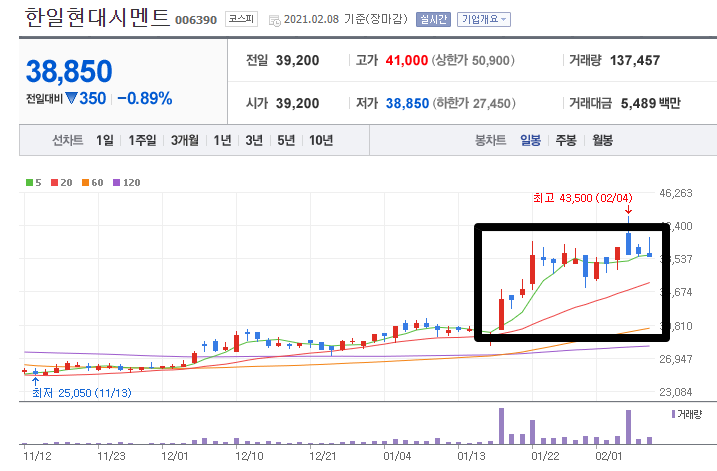Show the 5년 line chart

pos(286,140)
